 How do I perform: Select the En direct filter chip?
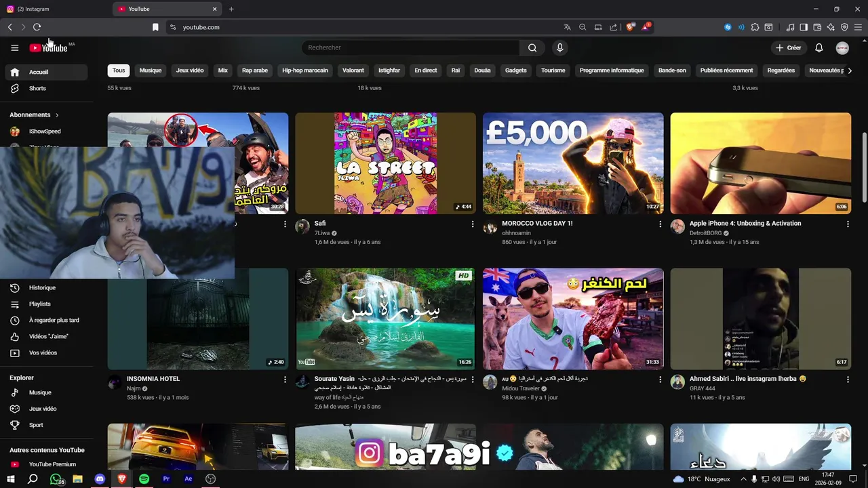(426, 70)
